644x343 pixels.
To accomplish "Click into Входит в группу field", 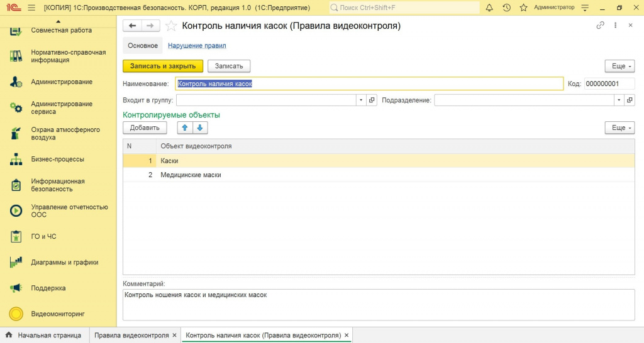I will coord(266,100).
